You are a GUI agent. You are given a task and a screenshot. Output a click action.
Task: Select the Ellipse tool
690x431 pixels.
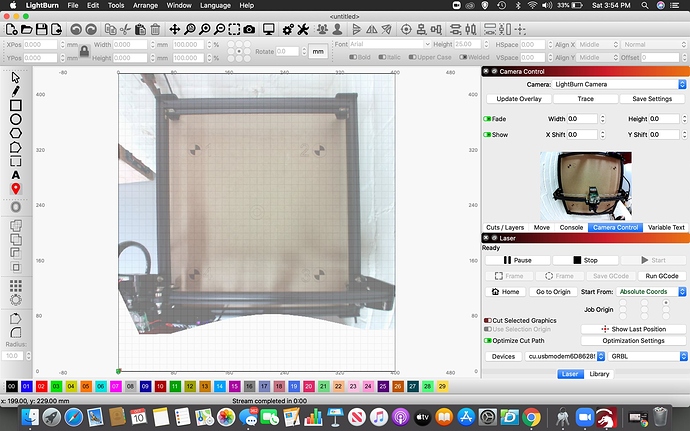click(15, 119)
